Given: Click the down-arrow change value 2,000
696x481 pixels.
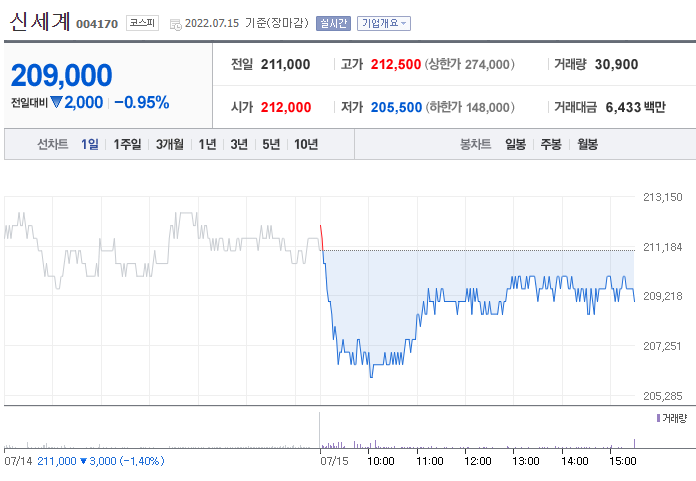Looking at the screenshot, I should click(76, 103).
